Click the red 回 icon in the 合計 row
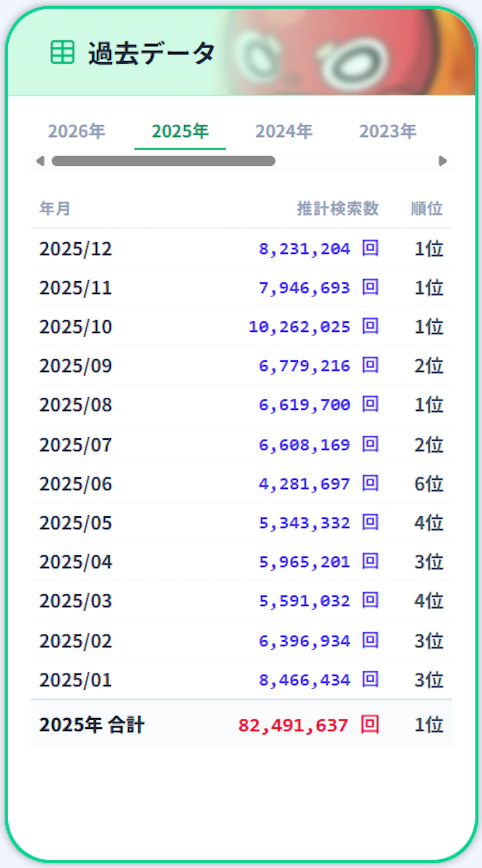The width and height of the screenshot is (482, 868). 370,724
